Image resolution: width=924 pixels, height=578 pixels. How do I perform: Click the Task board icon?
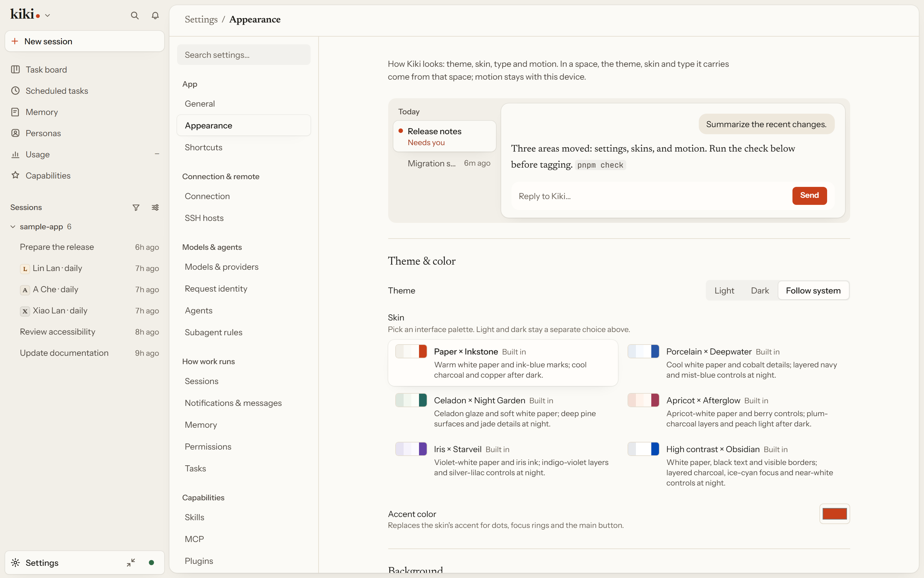(15, 70)
